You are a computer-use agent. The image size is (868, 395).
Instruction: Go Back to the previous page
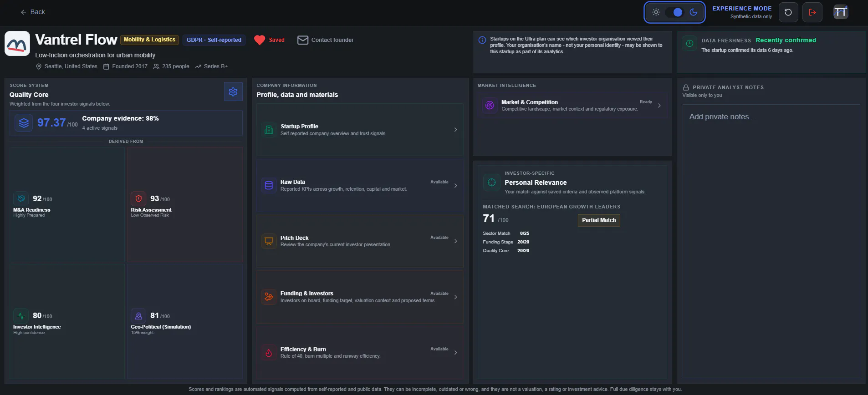click(33, 12)
